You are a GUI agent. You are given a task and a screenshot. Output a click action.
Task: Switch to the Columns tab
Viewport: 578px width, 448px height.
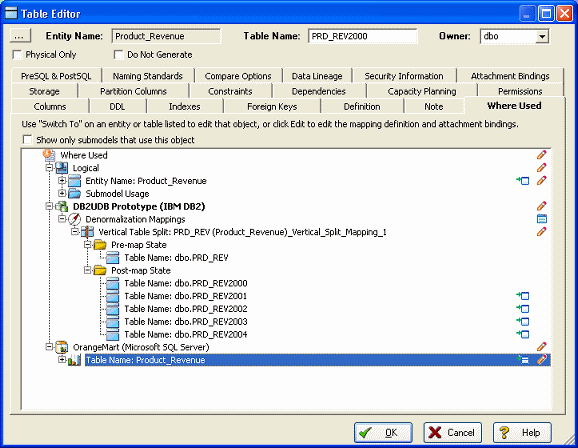point(50,107)
